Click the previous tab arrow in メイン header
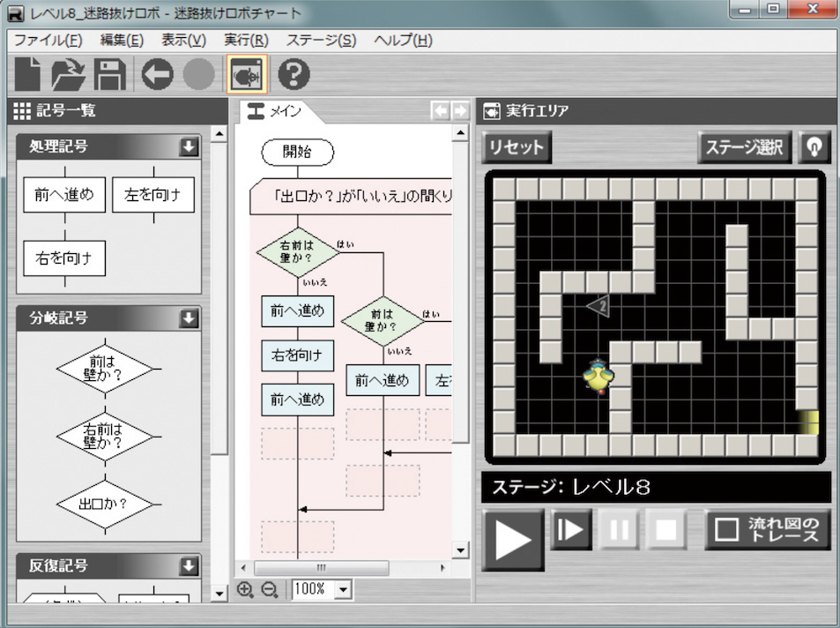The image size is (840, 628). coord(441,111)
